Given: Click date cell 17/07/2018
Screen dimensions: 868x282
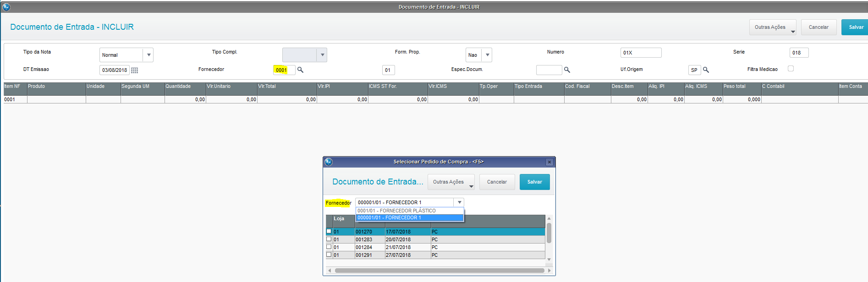Looking at the screenshot, I should [x=408, y=232].
